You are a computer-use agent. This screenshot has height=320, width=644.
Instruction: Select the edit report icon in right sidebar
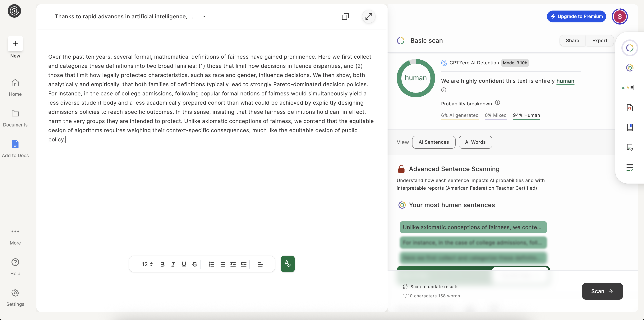click(x=630, y=148)
